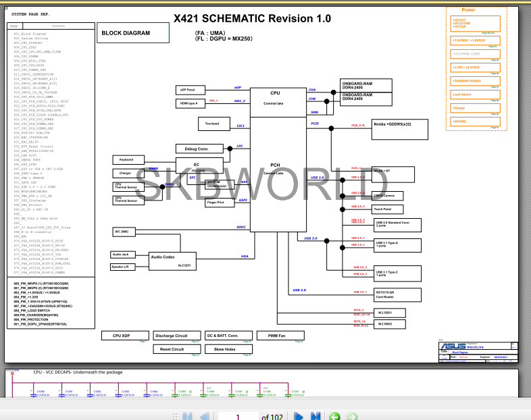Click the 'of 102' page count
This screenshot has width=531, height=420.
[x=272, y=417]
